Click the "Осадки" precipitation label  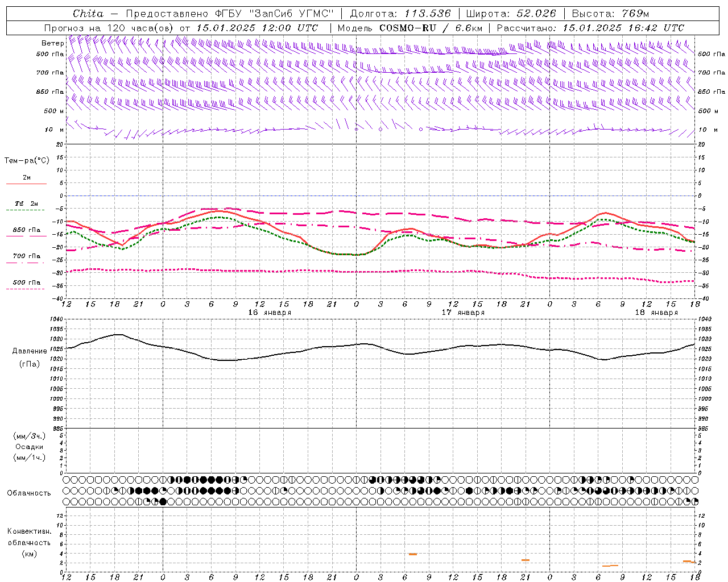tap(29, 447)
